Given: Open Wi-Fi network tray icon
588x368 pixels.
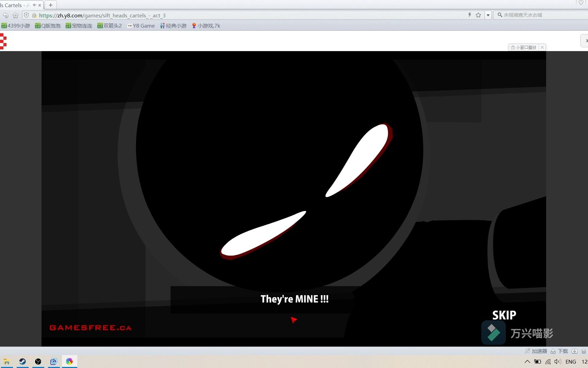Looking at the screenshot, I should 548,362.
